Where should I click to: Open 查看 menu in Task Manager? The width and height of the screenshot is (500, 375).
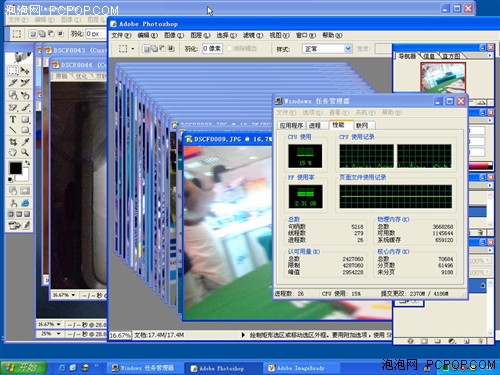tap(339, 112)
